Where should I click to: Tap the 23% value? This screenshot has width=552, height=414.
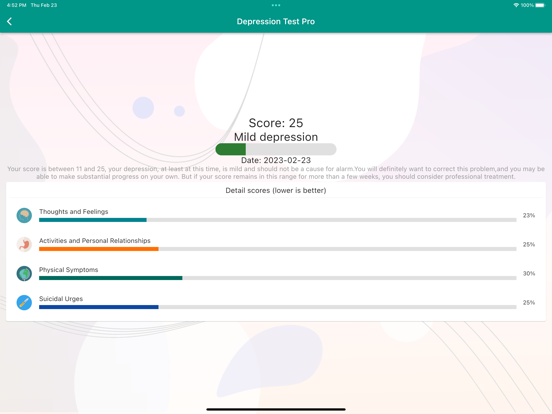[x=529, y=215]
